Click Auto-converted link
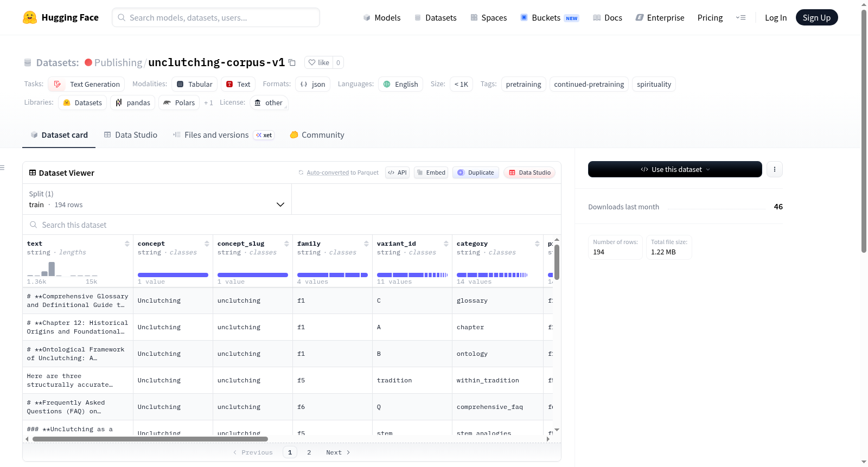 click(x=328, y=172)
